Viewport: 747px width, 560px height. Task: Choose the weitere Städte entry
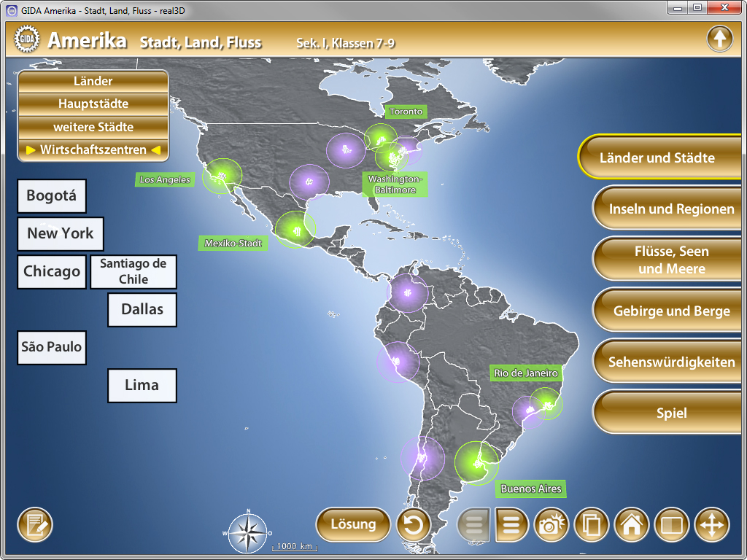pos(93,127)
